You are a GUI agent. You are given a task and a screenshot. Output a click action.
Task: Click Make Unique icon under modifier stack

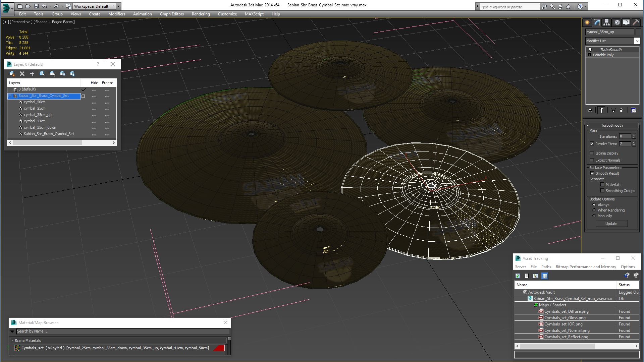coord(613,110)
